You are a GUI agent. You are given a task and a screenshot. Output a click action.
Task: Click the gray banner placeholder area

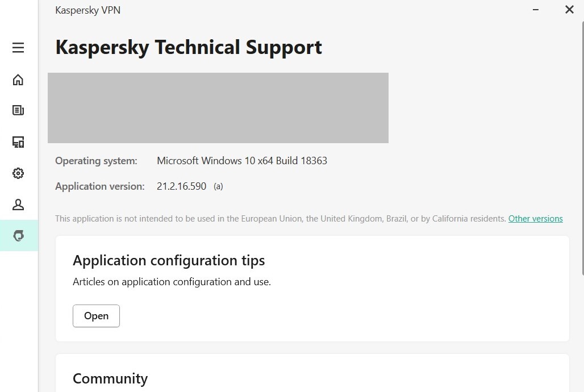click(218, 108)
